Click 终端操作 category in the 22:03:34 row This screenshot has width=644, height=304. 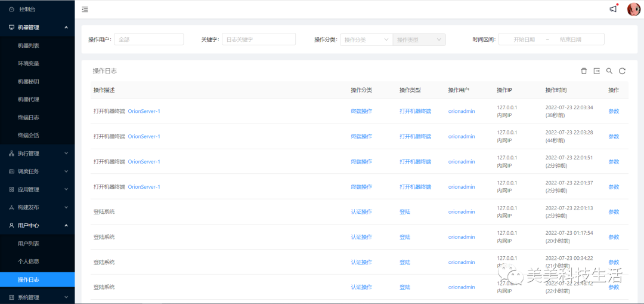pos(361,111)
